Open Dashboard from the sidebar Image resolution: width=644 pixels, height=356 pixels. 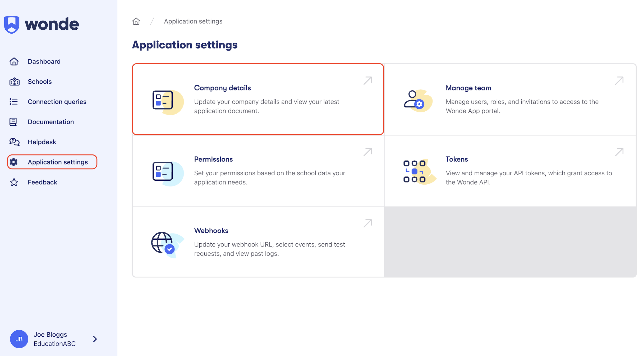point(44,62)
